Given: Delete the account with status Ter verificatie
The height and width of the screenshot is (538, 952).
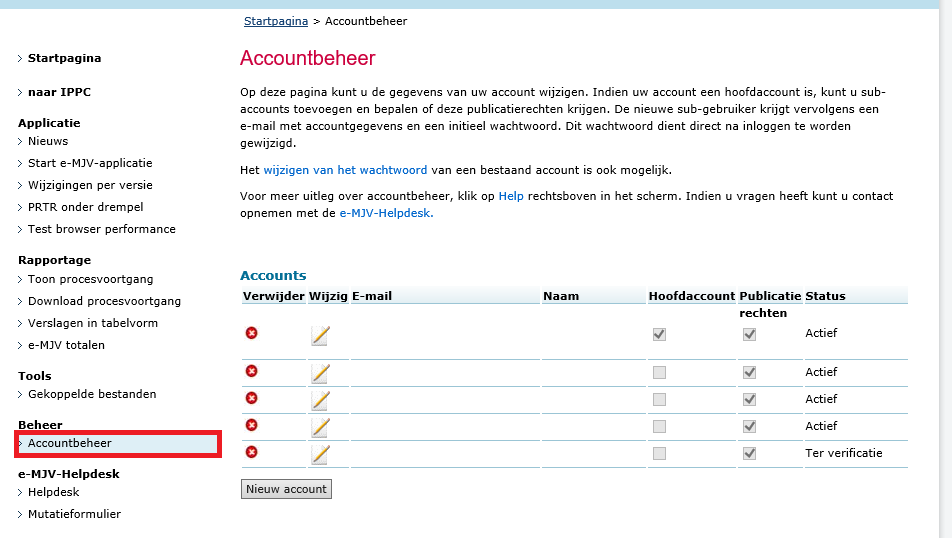Looking at the screenshot, I should tap(251, 452).
